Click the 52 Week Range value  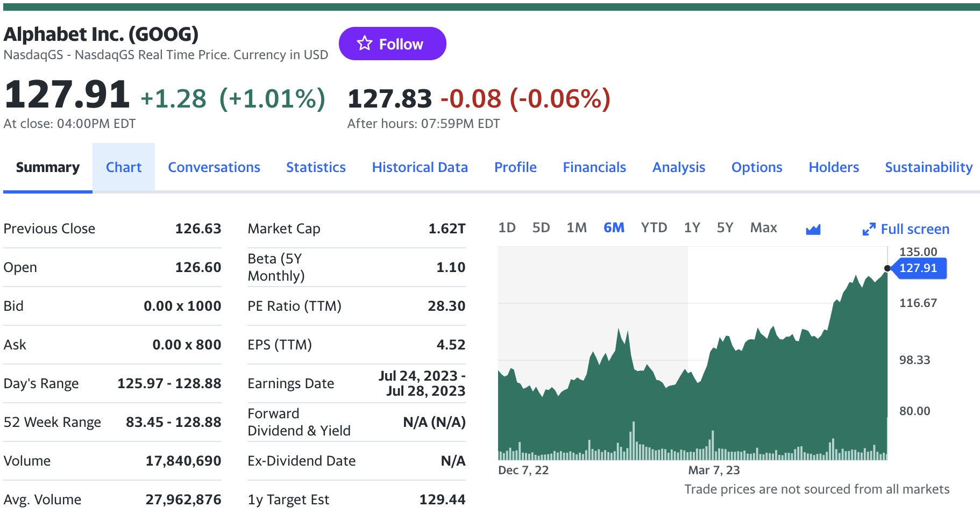[174, 422]
